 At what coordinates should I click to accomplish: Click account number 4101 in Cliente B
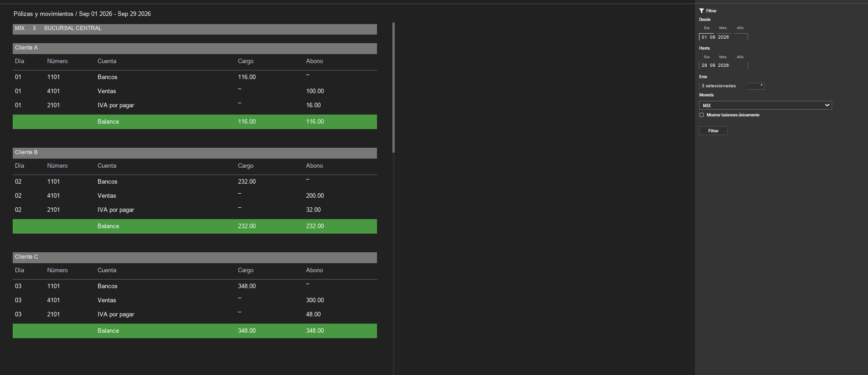point(54,196)
